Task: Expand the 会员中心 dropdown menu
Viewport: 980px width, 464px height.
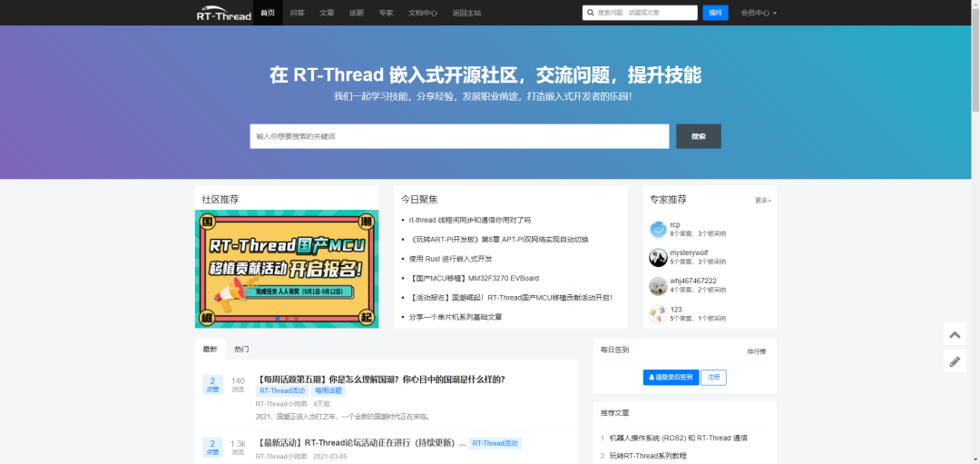Action: [x=758, y=13]
